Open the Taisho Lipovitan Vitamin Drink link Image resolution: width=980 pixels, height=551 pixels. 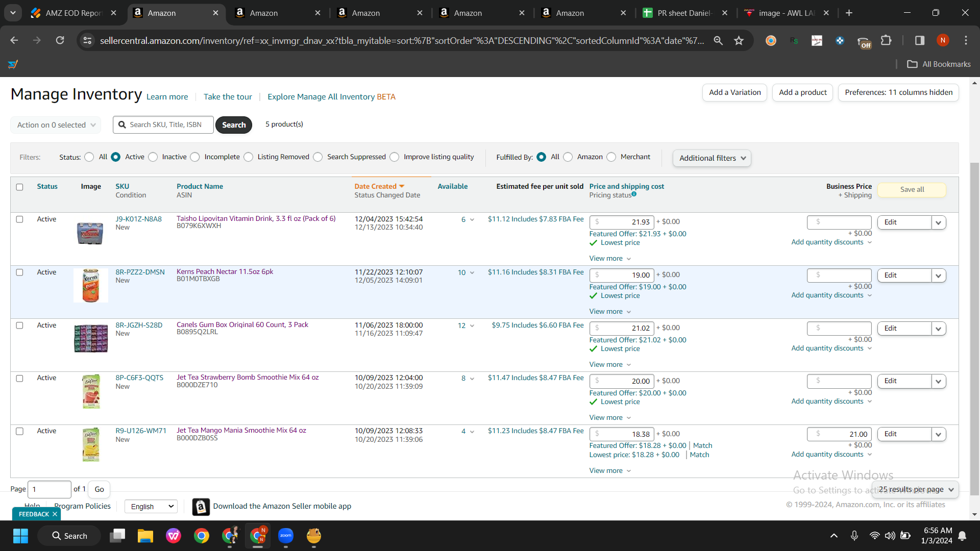(256, 218)
